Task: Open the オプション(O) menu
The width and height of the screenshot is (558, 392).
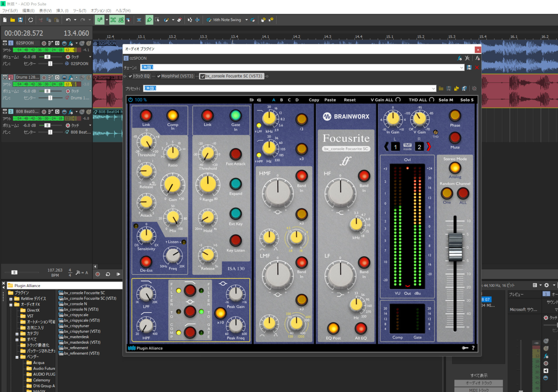Action: tap(101, 11)
